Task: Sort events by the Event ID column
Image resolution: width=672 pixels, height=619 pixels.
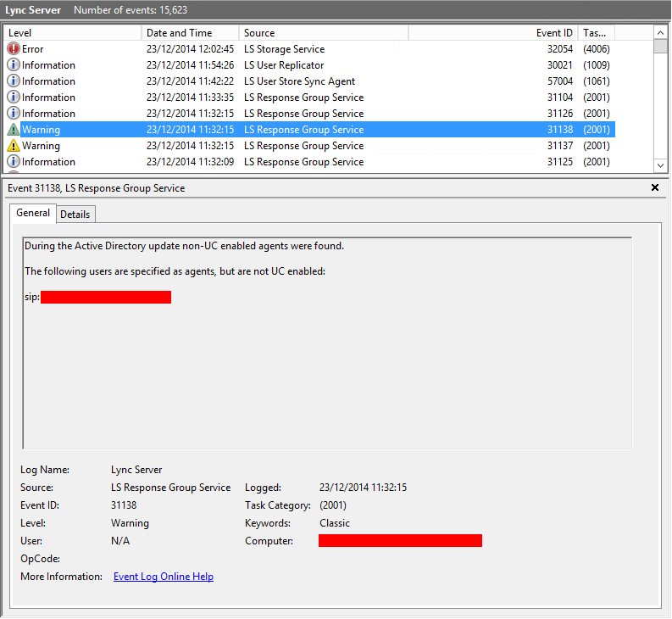Action: [493, 33]
